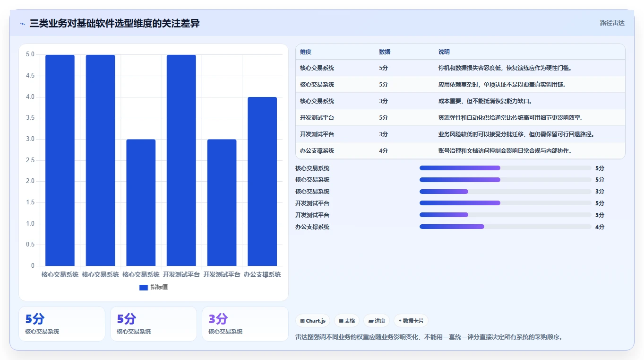Click the 4.5 tick on the y-axis
Screen dimensions: 644x360
[x=30, y=76]
